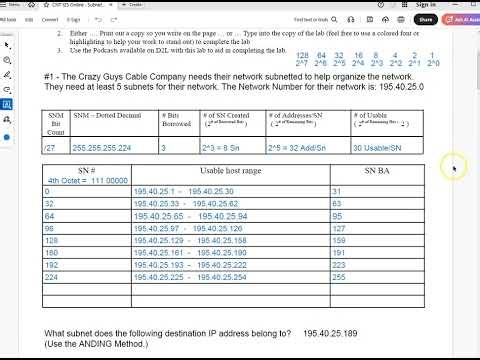The image size is (480, 360).
Task: Click the destination IP 195.40.25.189 text
Action: (330, 333)
